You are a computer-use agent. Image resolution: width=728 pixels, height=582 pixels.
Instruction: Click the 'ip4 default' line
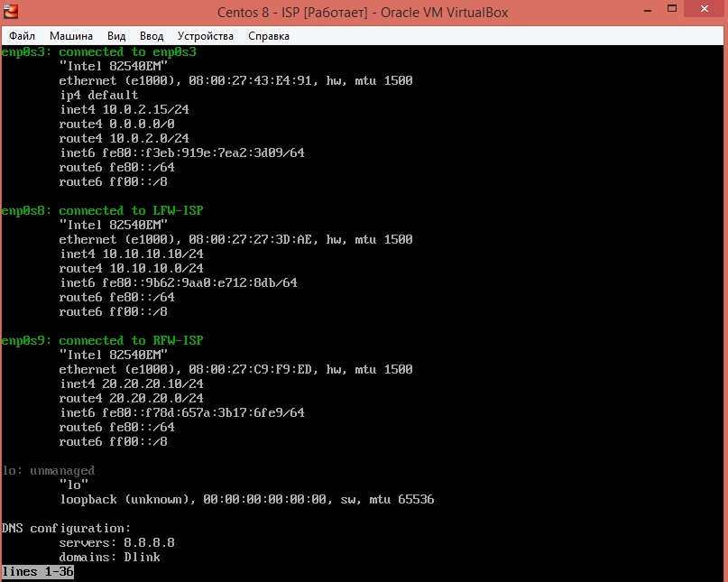[x=99, y=96]
